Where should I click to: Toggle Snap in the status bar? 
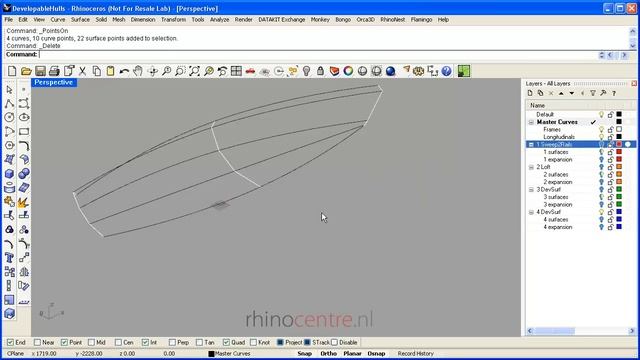(304, 354)
